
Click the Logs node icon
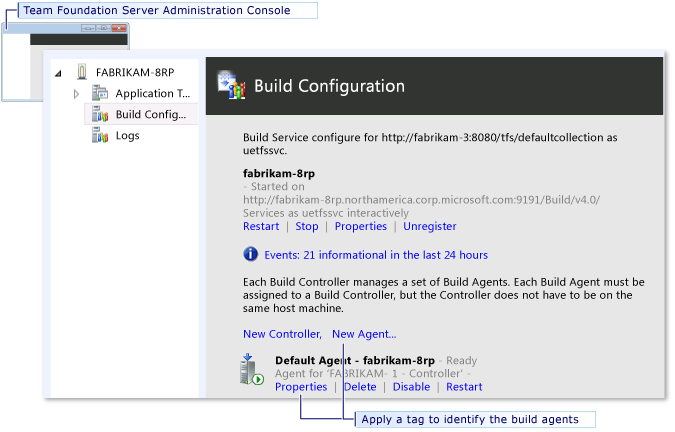point(99,135)
